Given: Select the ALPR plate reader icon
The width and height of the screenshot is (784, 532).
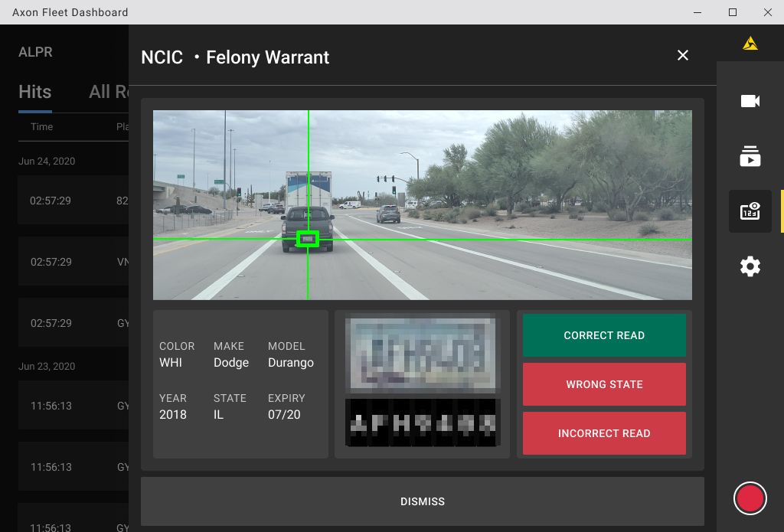Looking at the screenshot, I should [750, 211].
